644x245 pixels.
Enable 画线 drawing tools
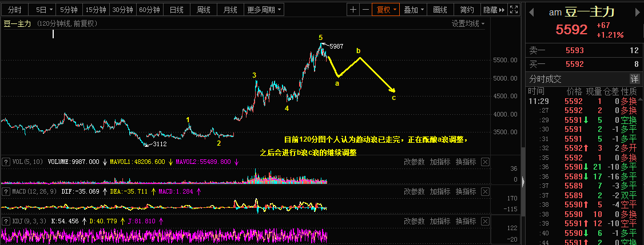pos(440,10)
